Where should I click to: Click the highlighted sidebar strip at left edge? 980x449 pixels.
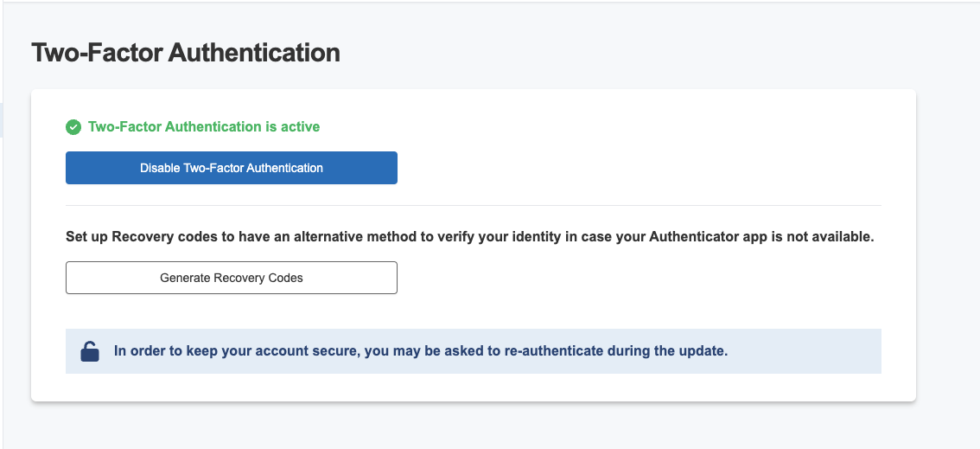coord(1,120)
